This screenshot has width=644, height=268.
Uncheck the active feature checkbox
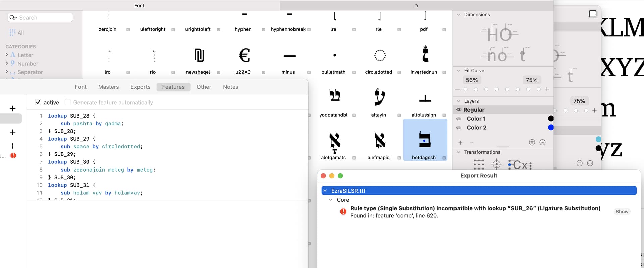point(38,102)
